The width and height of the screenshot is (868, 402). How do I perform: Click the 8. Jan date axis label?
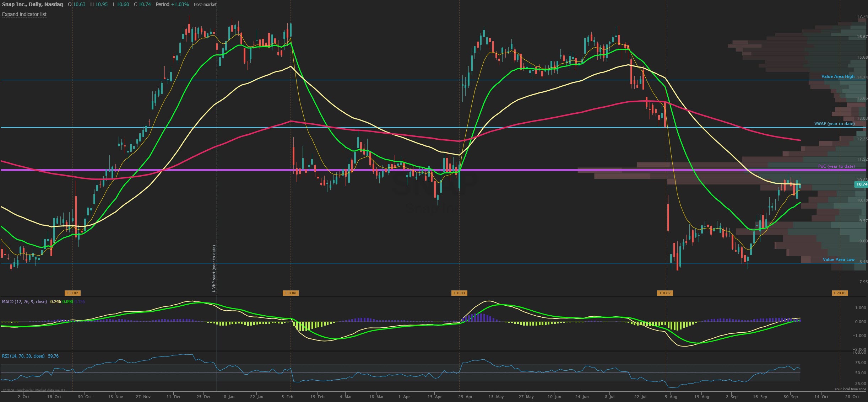click(229, 397)
